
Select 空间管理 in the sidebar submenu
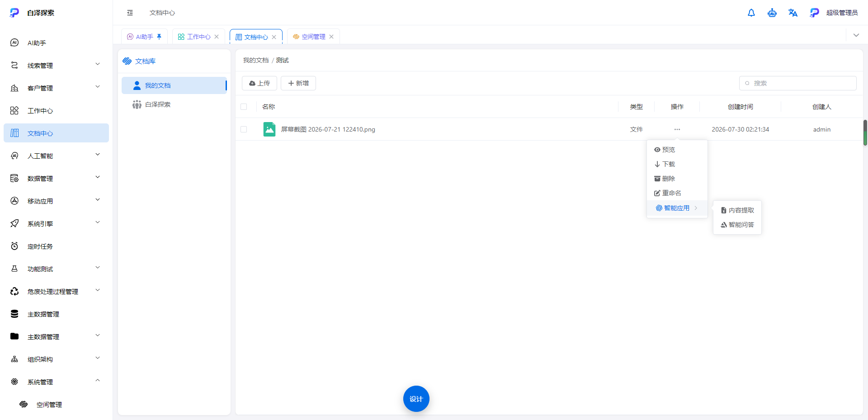[x=56, y=405]
